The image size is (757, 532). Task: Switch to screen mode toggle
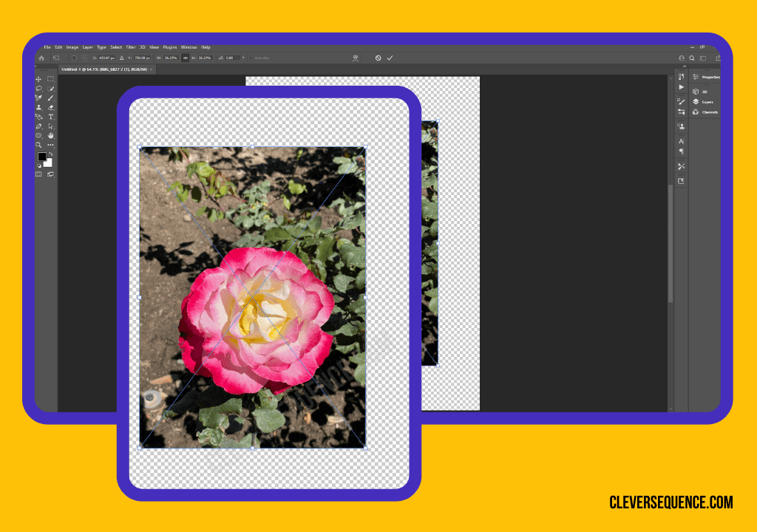[50, 174]
